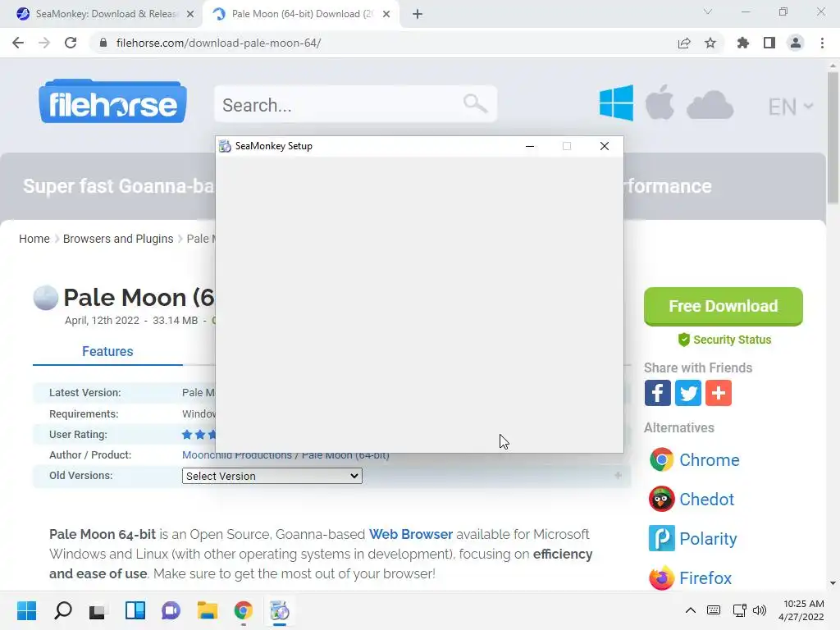View site info via the lock icon

(x=103, y=43)
